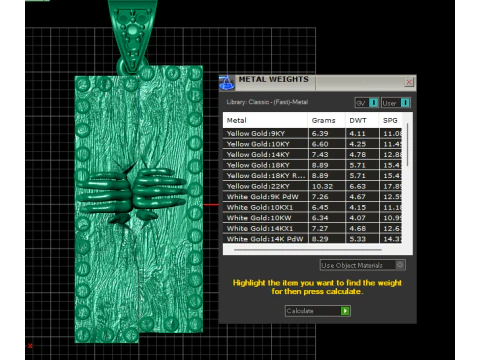Select the White Gold:9K PdW row

[312, 197]
